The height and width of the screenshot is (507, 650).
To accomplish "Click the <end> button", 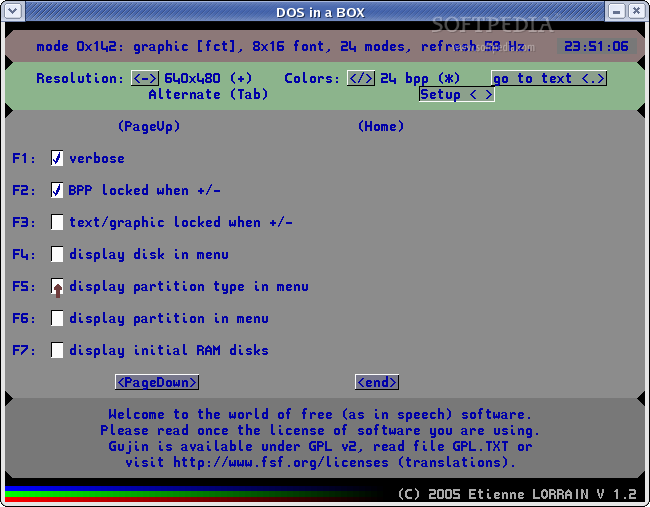I will click(x=377, y=382).
